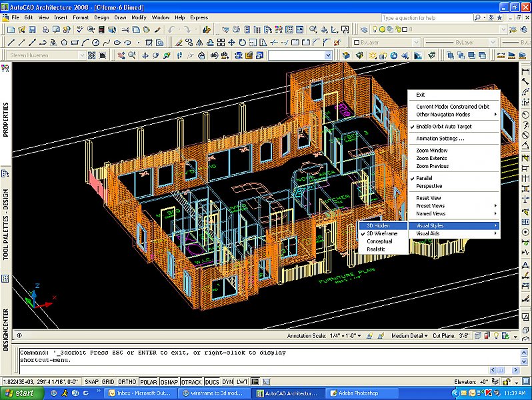Toggle DYN dynamic input

coord(227,382)
